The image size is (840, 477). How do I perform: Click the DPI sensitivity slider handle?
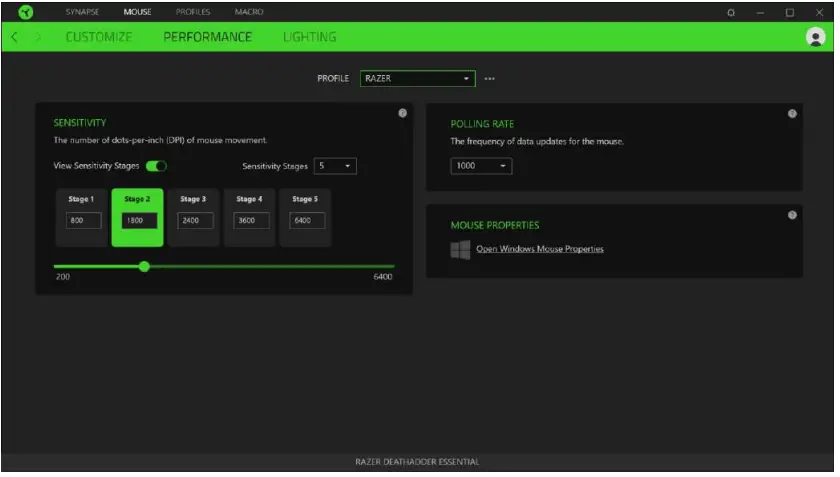145,266
